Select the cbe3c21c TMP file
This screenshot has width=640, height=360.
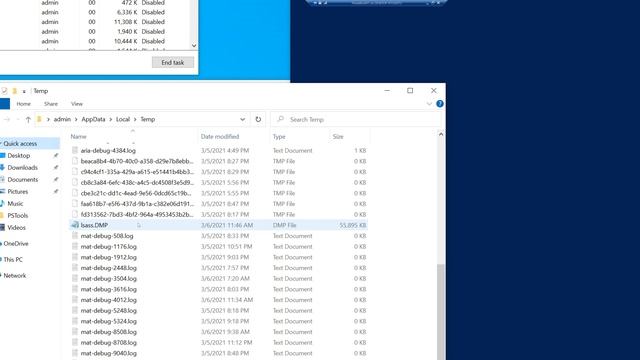[x=218, y=193]
